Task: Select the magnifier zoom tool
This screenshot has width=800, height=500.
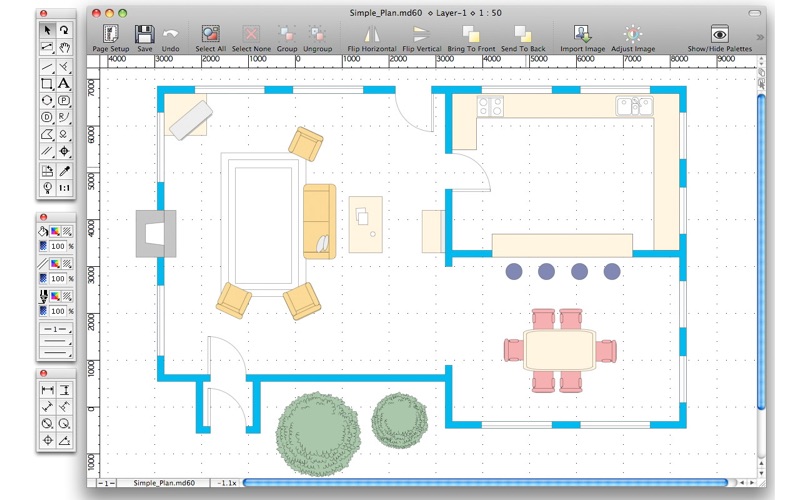Action: tap(47, 188)
